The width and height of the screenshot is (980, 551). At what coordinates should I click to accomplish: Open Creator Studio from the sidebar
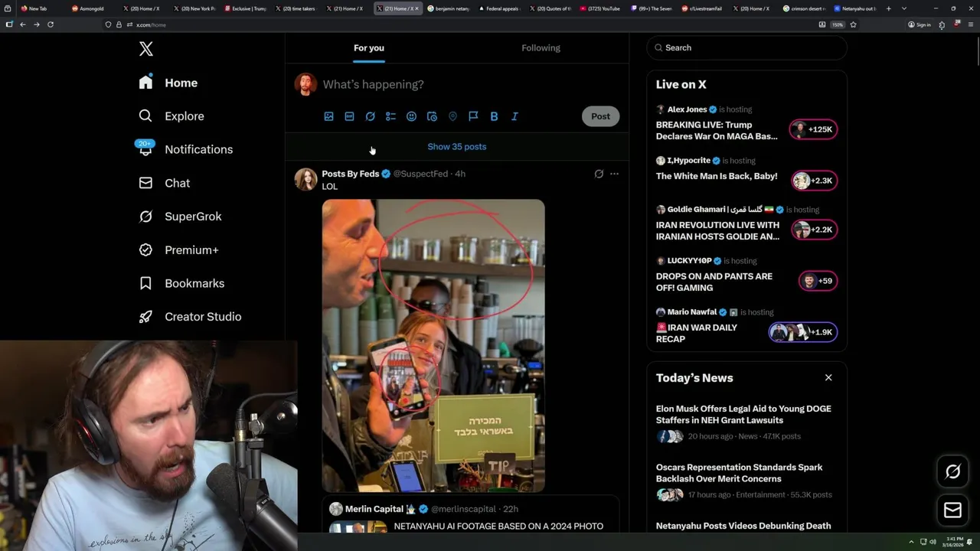(190, 317)
